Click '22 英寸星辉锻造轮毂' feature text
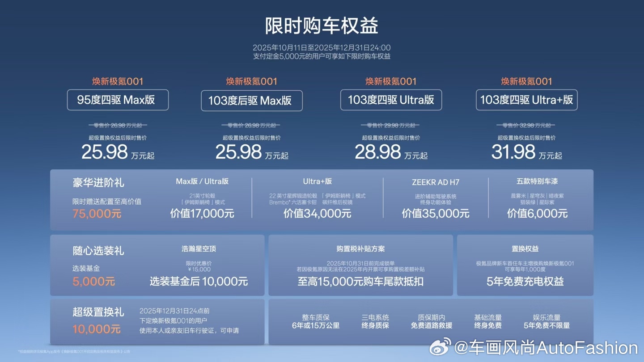 [293, 196]
